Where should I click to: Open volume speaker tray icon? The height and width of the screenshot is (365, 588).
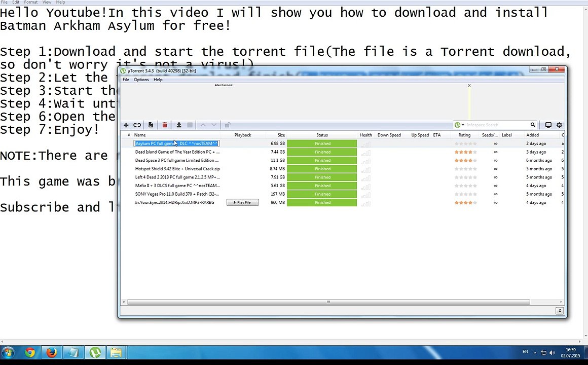pos(552,353)
